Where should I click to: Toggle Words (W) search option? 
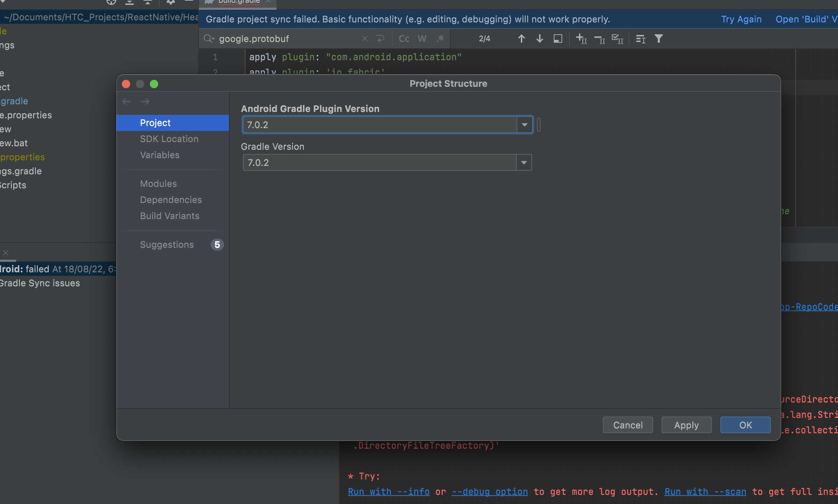pos(422,38)
